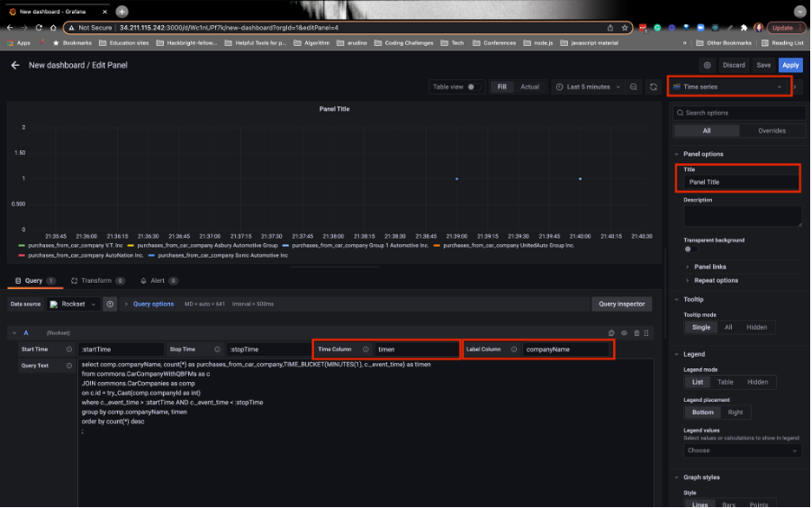Expand Repeat options
This screenshot has width=812, height=508.
716,281
